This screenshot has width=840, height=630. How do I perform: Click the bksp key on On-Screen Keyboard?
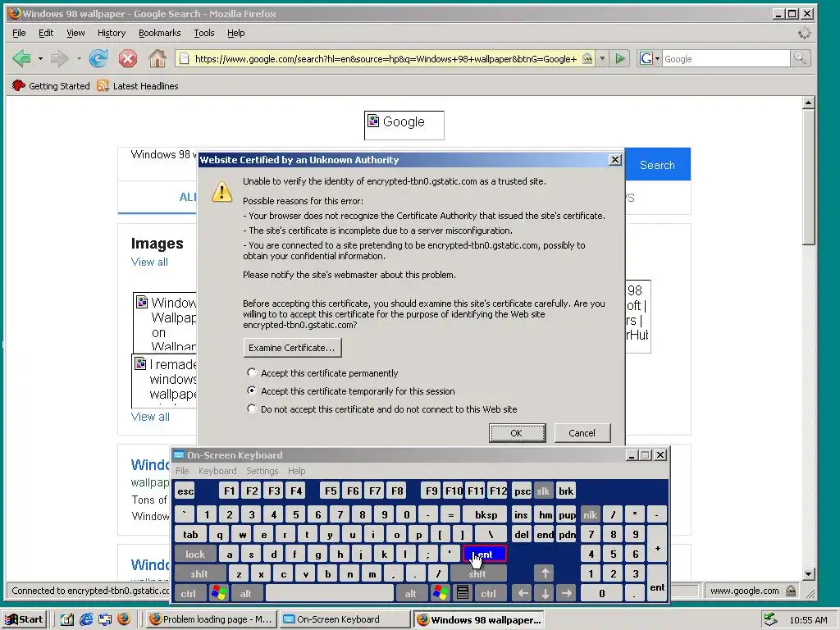click(x=486, y=514)
